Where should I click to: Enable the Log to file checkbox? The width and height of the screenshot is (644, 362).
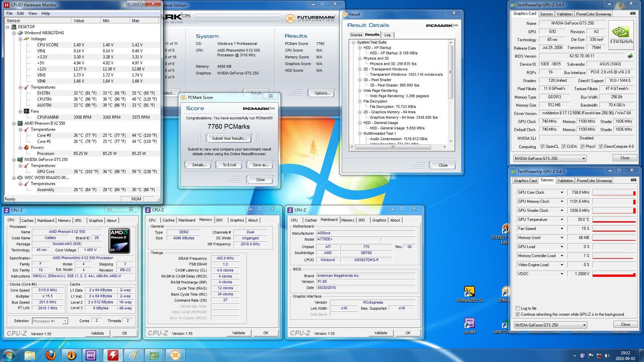pyautogui.click(x=518, y=308)
